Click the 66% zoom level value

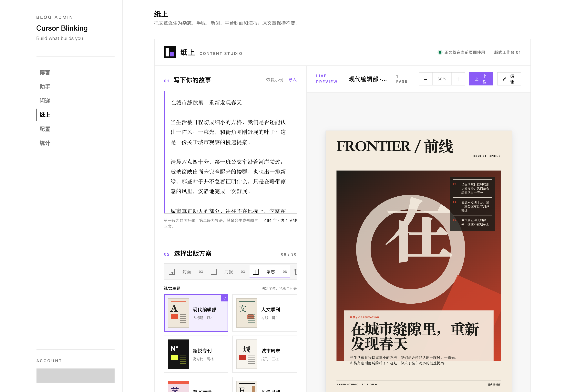click(442, 79)
